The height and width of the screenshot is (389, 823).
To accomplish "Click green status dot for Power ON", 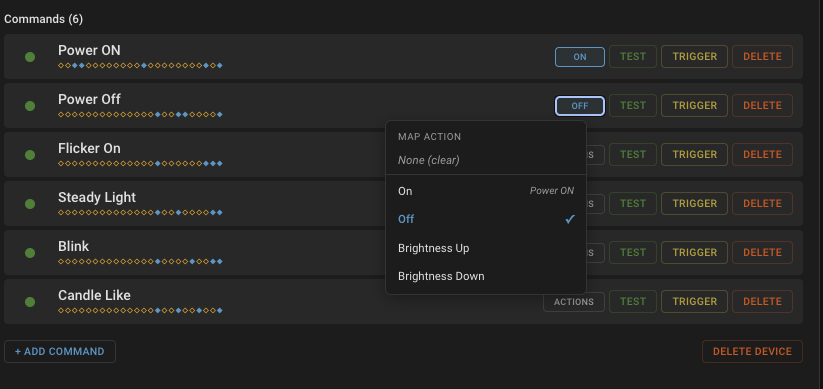I will click(x=30, y=57).
